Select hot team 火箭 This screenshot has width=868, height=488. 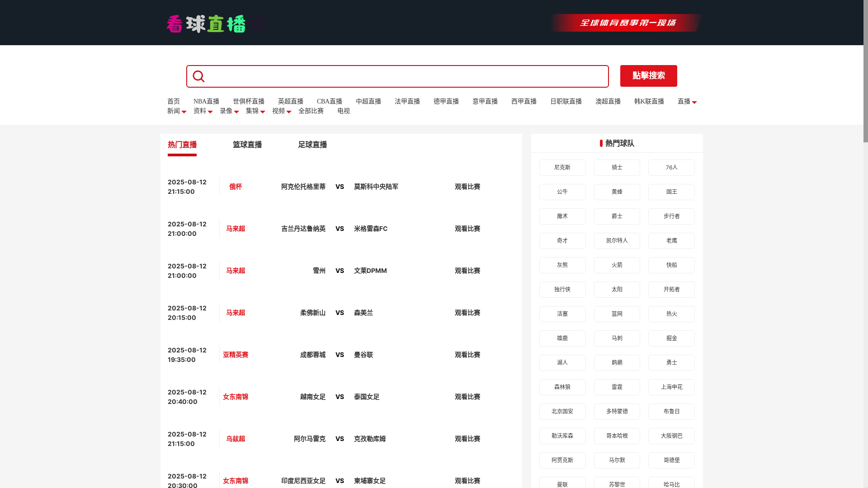pyautogui.click(x=617, y=265)
